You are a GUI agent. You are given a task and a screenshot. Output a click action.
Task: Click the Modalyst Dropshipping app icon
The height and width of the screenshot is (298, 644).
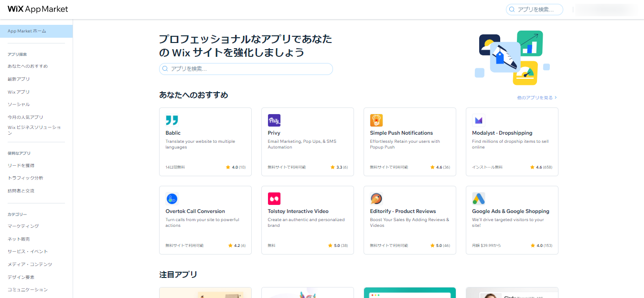pos(478,120)
